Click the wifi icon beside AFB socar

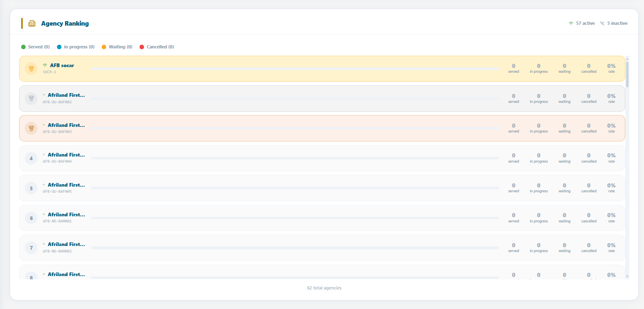[45, 65]
